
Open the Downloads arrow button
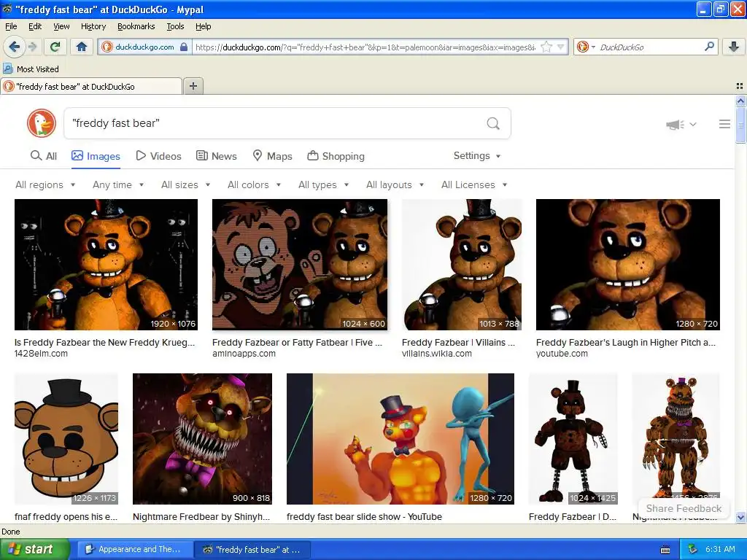pyautogui.click(x=734, y=47)
